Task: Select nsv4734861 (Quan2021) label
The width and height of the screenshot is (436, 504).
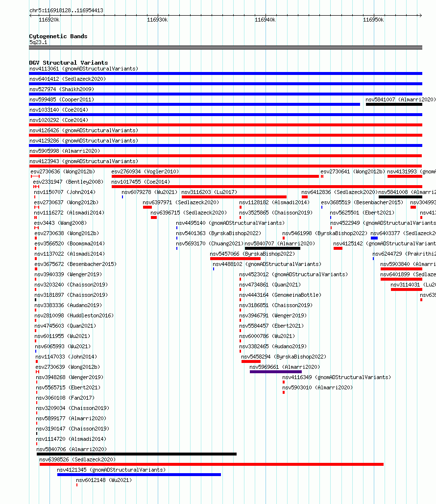Action: 270,285
